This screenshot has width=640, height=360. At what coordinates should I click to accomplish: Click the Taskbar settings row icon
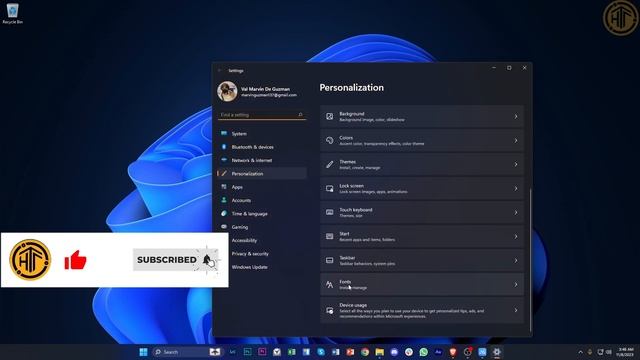pyautogui.click(x=329, y=260)
